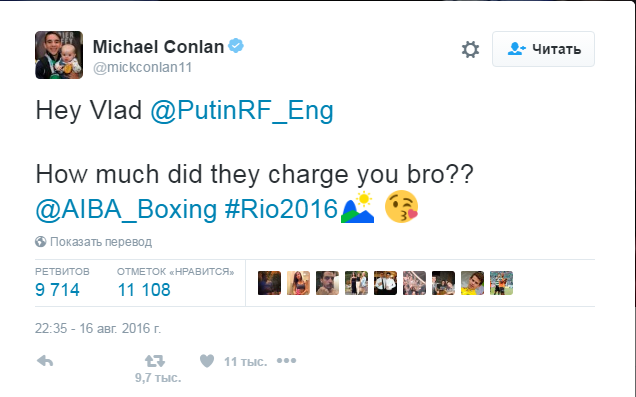This screenshot has width=636, height=397.
Task: View the 11 108 likes list
Action: tap(144, 290)
